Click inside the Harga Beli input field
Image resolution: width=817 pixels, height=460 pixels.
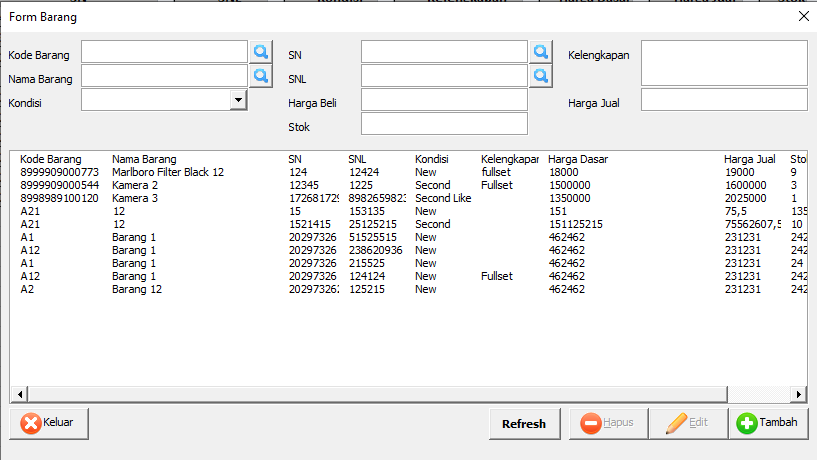(444, 100)
